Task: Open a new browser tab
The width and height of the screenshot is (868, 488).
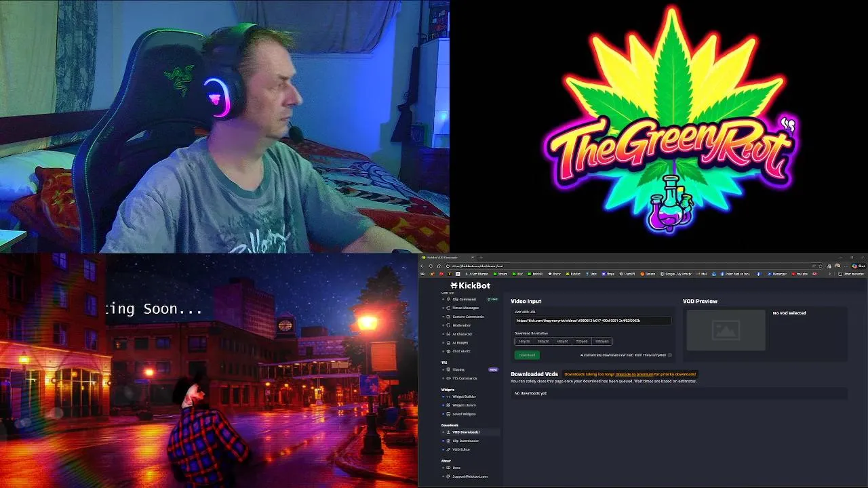Action: coord(481,258)
